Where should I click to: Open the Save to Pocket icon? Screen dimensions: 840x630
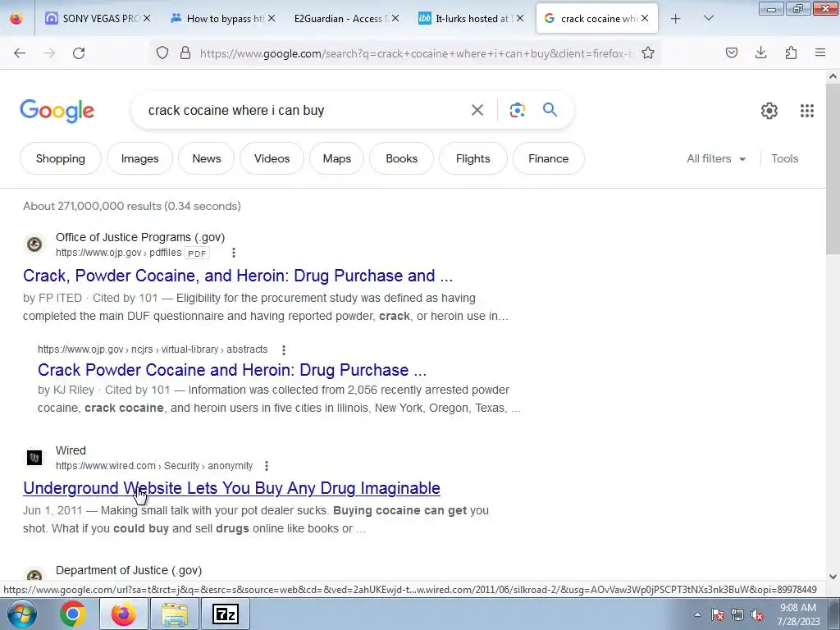732,52
